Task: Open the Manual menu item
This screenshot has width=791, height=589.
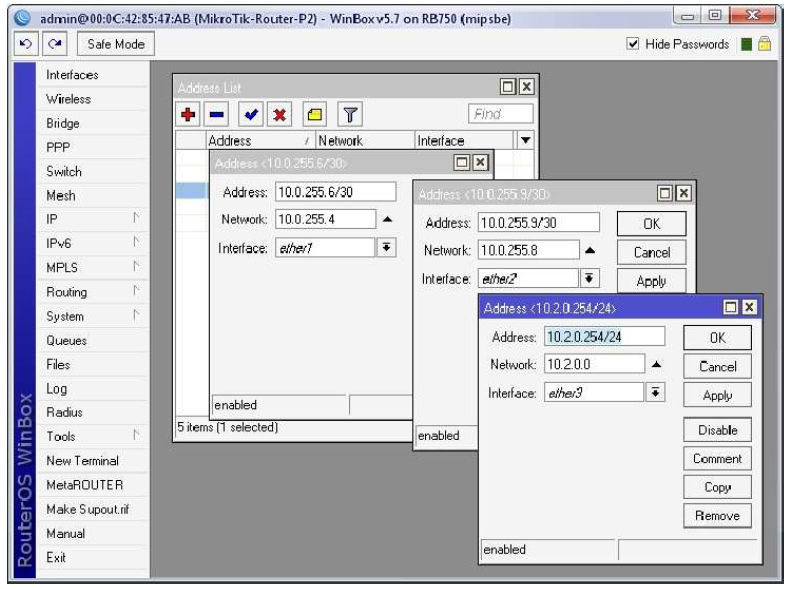Action: coord(92,534)
